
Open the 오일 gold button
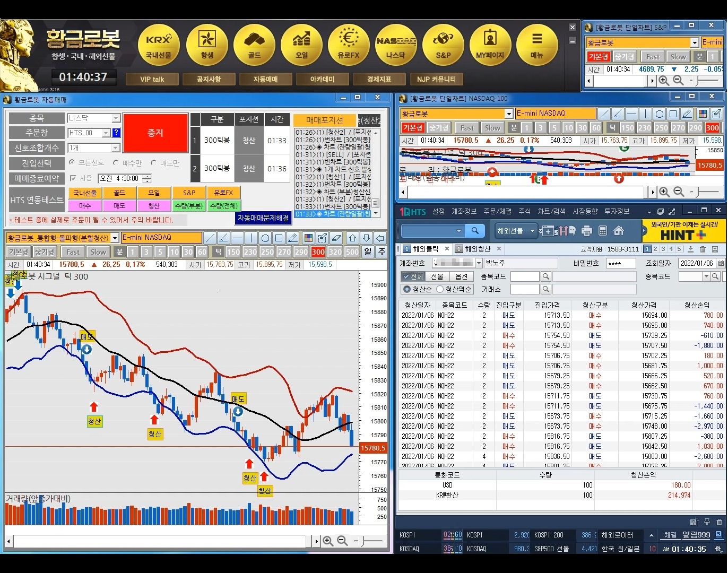pos(301,45)
